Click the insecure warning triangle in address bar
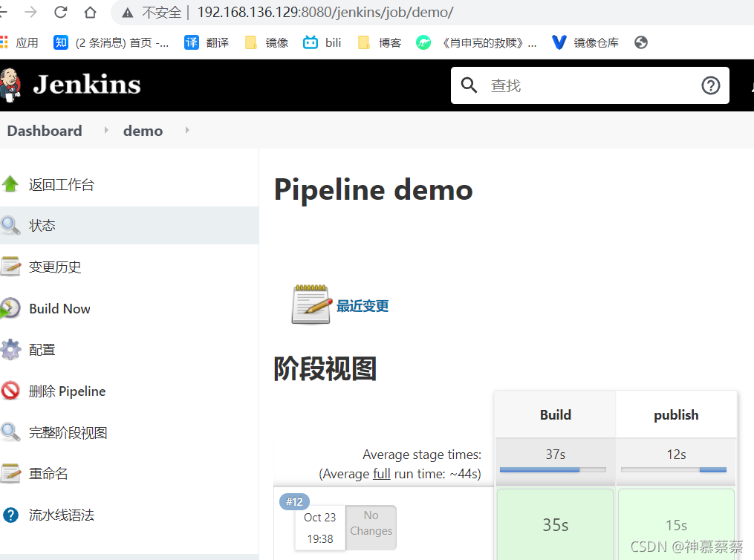The width and height of the screenshot is (754, 560). tap(128, 13)
